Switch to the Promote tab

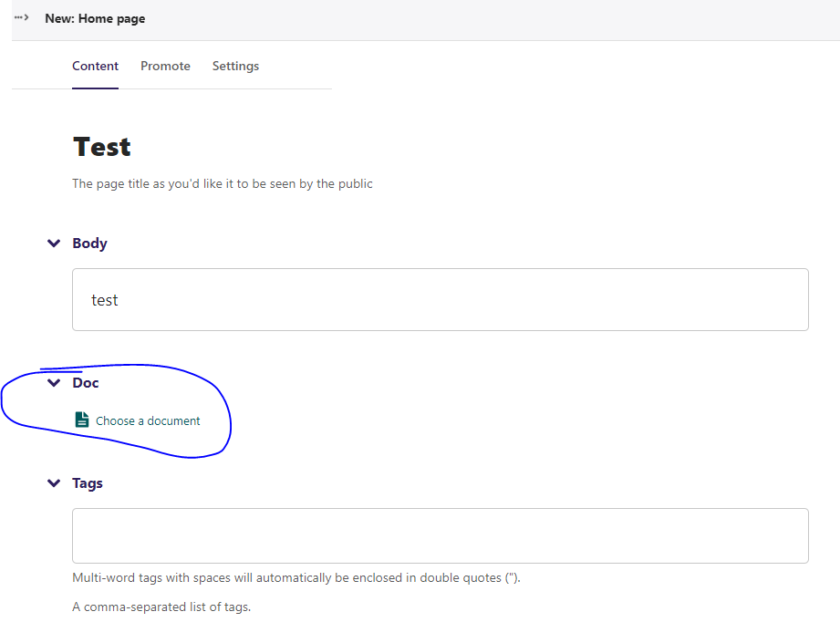(x=165, y=66)
